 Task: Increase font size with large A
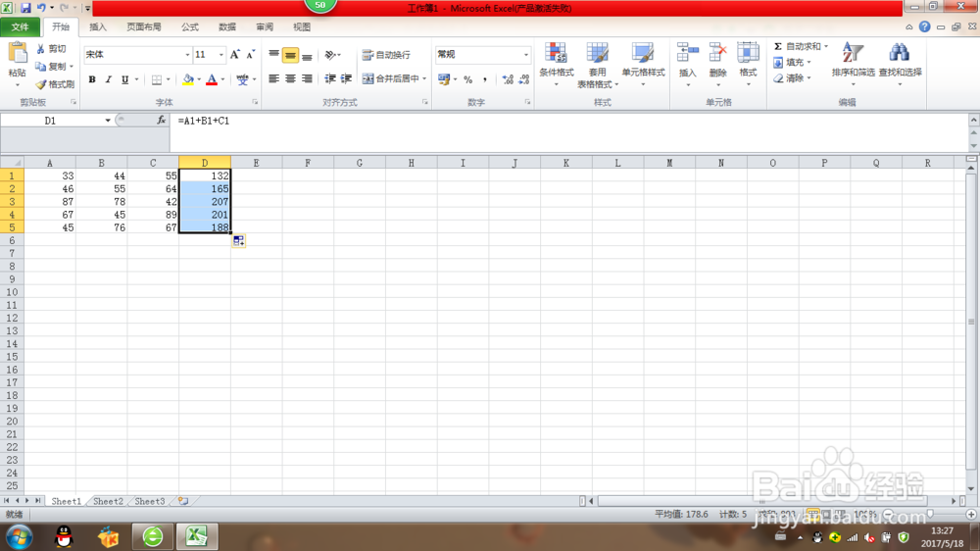click(235, 55)
